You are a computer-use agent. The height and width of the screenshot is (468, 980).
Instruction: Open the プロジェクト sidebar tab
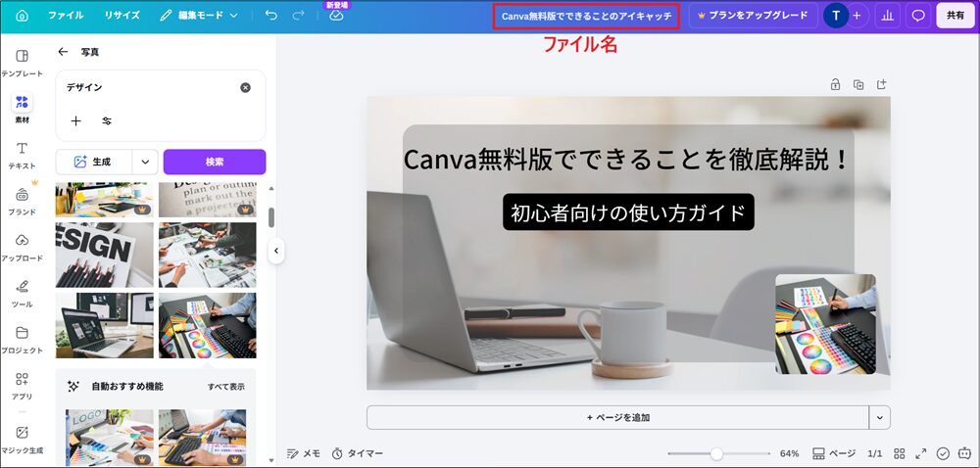[x=22, y=340]
